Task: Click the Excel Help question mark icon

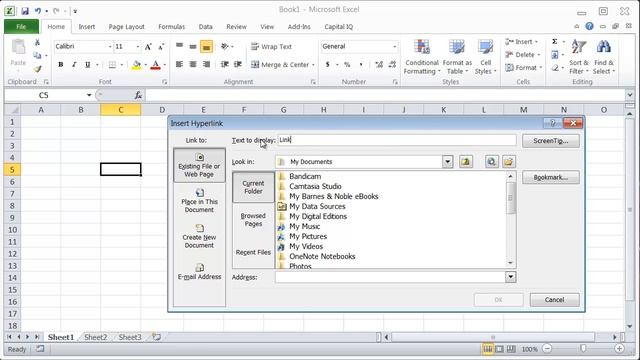Action: (589, 26)
